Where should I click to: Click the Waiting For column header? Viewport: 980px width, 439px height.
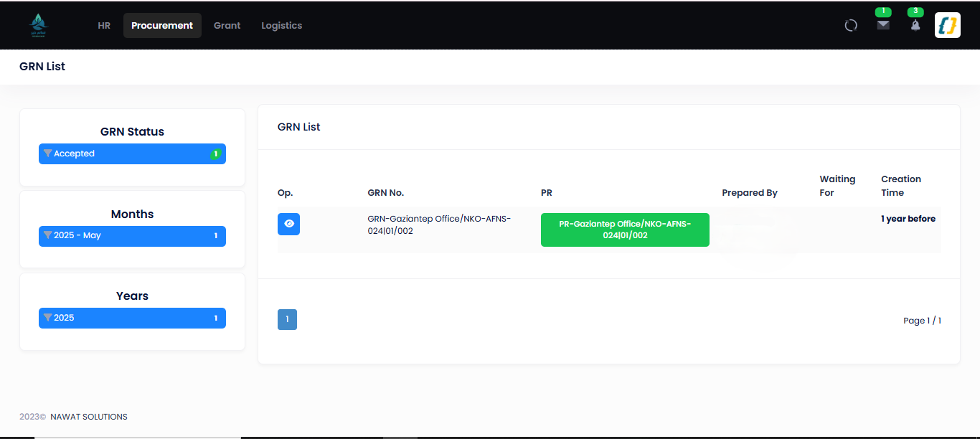837,186
